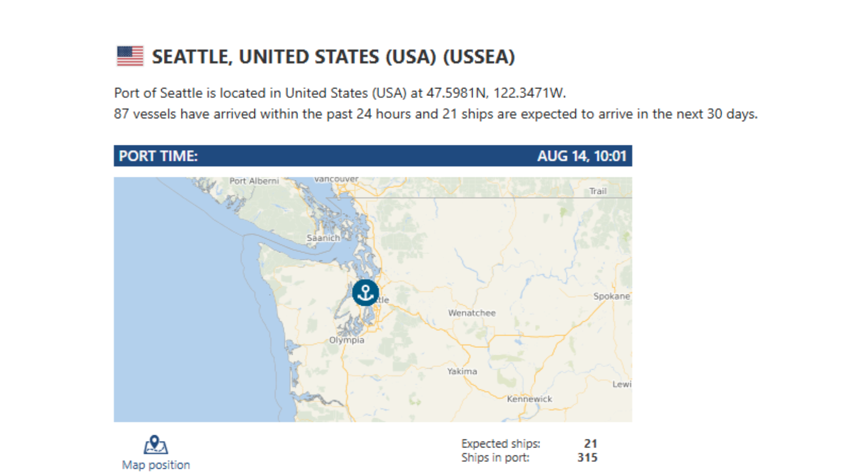Click Spokane label on the map

611,296
